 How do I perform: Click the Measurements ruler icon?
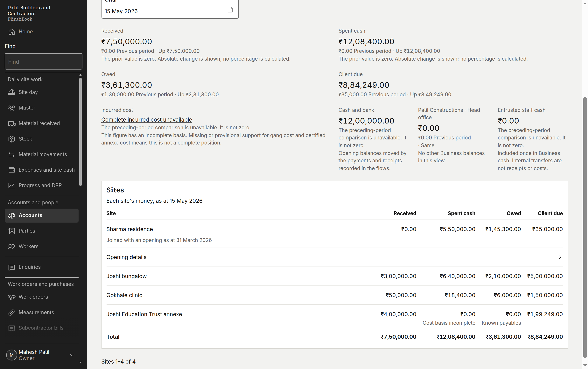click(11, 313)
